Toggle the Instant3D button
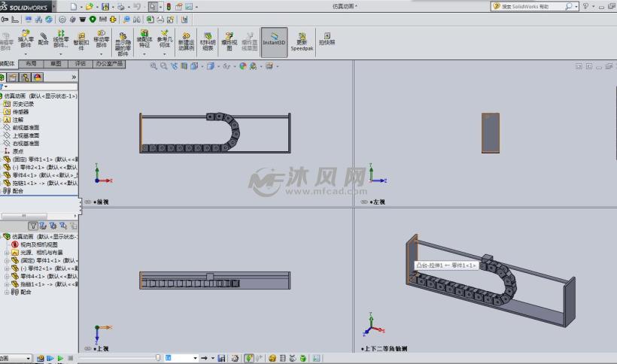 [x=275, y=42]
